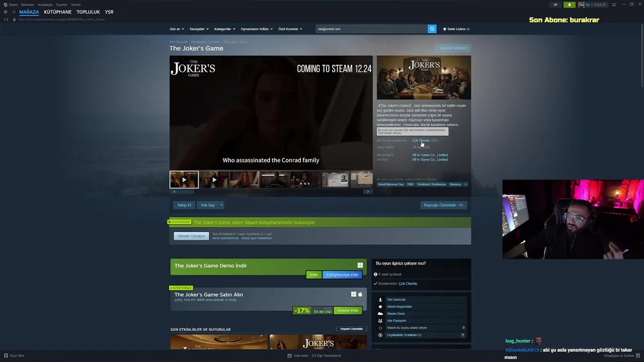Click the help icon beside Steam bu oyunu analiz ediyor
This screenshot has width=644, height=362.
click(x=463, y=328)
